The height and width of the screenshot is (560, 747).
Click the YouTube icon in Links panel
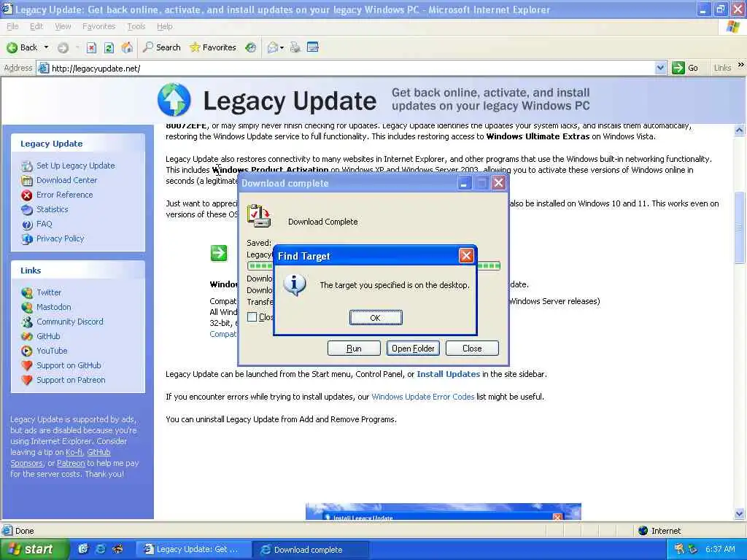tap(27, 351)
